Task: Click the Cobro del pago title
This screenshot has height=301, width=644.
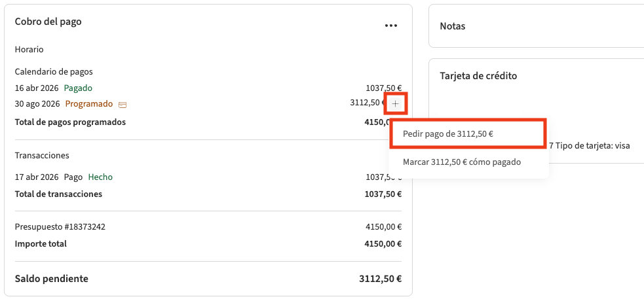Action: pyautogui.click(x=48, y=22)
